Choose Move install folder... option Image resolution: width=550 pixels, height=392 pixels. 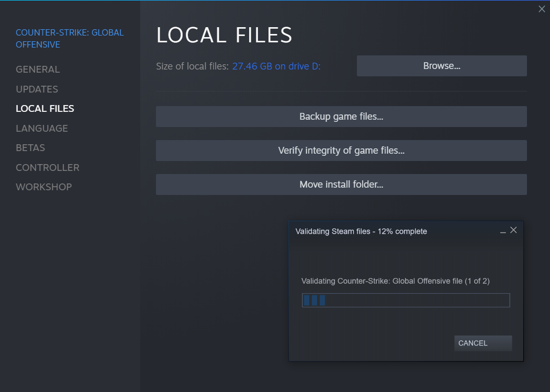(x=341, y=185)
